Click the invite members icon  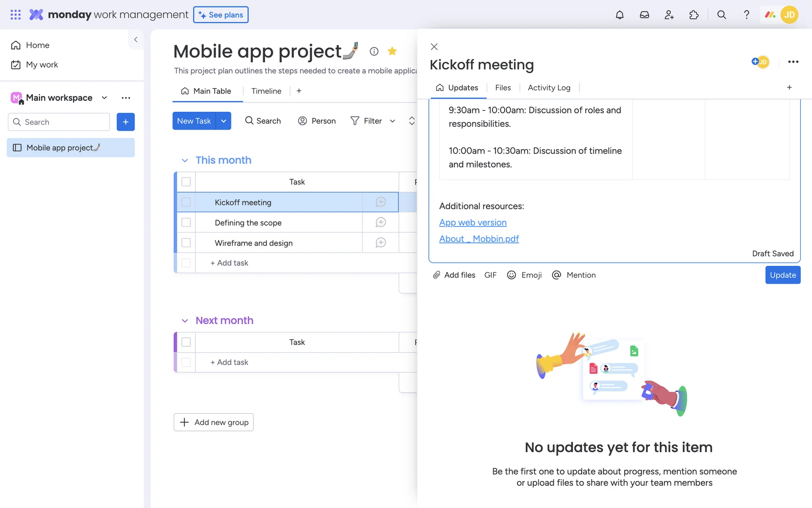669,15
